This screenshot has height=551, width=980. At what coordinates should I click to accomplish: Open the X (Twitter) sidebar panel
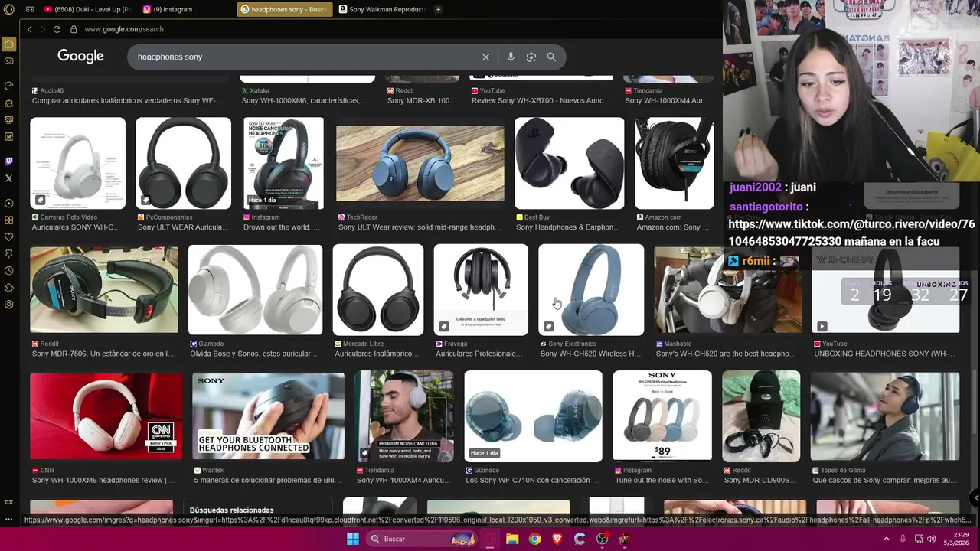pos(9,178)
